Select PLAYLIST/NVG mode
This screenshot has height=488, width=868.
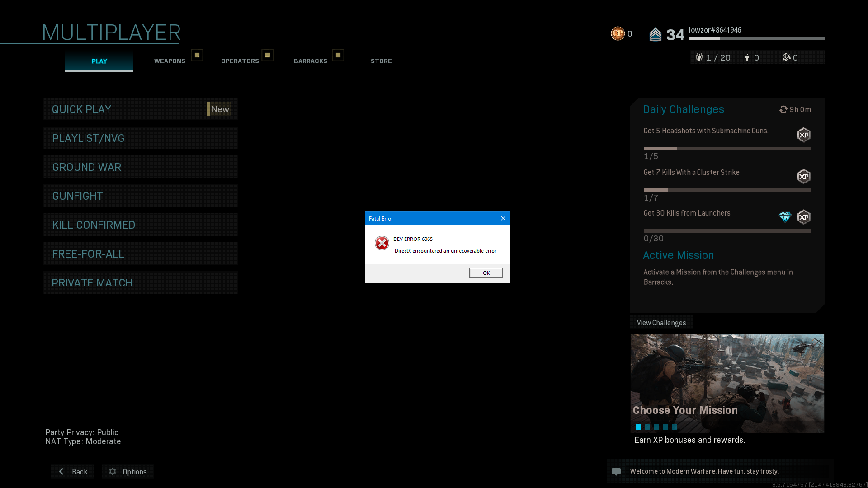click(x=141, y=138)
